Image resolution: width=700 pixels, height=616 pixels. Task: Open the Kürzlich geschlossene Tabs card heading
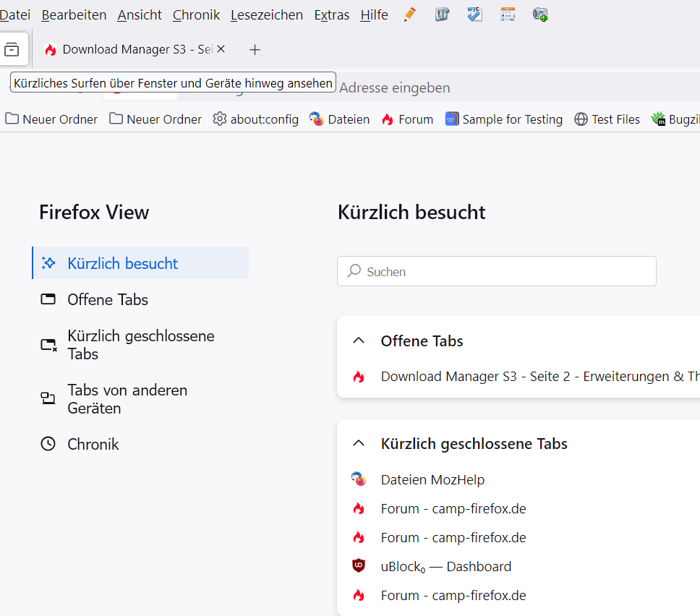[474, 444]
